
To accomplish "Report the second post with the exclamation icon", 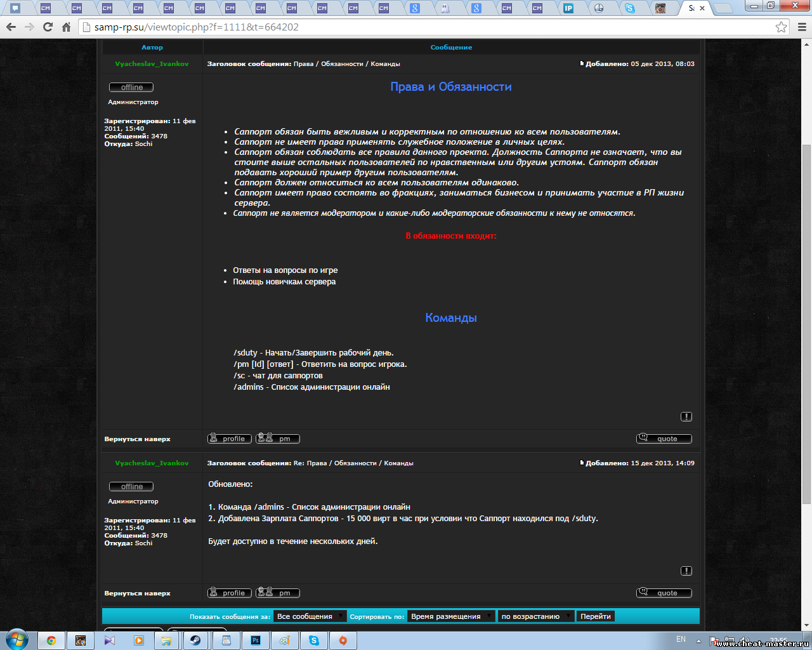I will [x=686, y=571].
